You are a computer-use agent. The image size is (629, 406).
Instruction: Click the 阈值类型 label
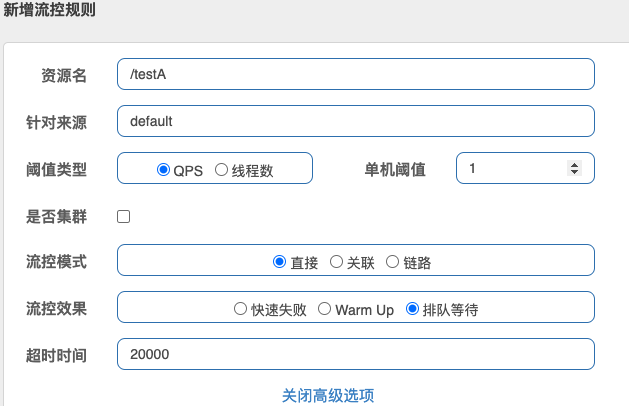pos(57,169)
